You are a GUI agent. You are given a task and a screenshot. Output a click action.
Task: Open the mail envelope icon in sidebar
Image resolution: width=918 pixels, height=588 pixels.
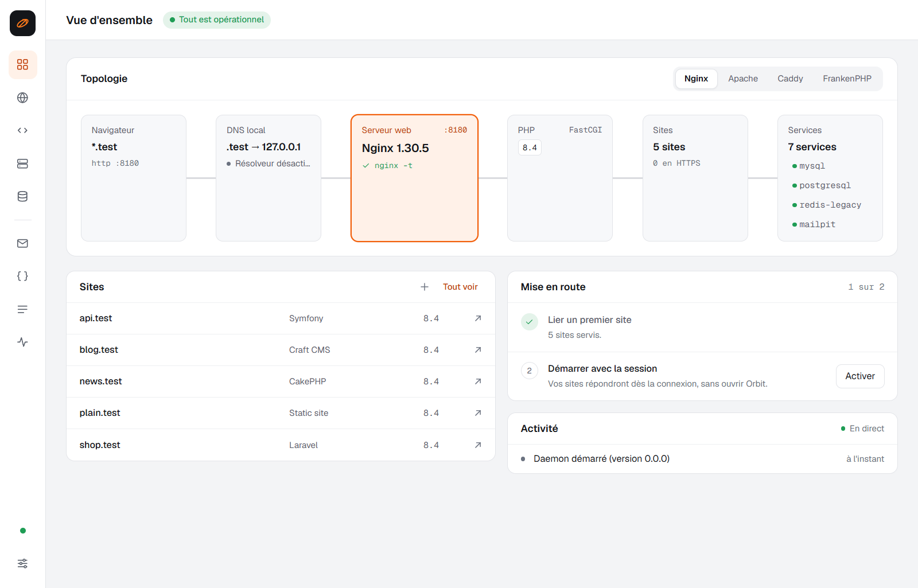tap(22, 243)
